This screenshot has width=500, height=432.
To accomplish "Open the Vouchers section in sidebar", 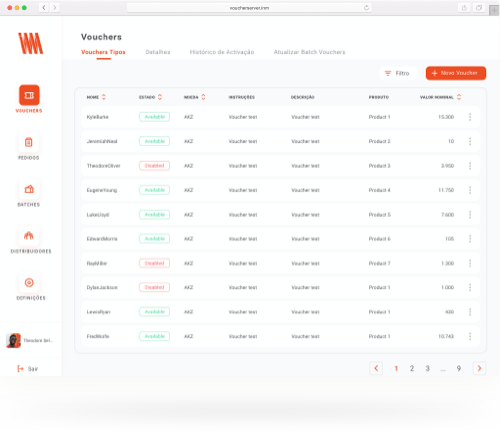I will (x=29, y=95).
